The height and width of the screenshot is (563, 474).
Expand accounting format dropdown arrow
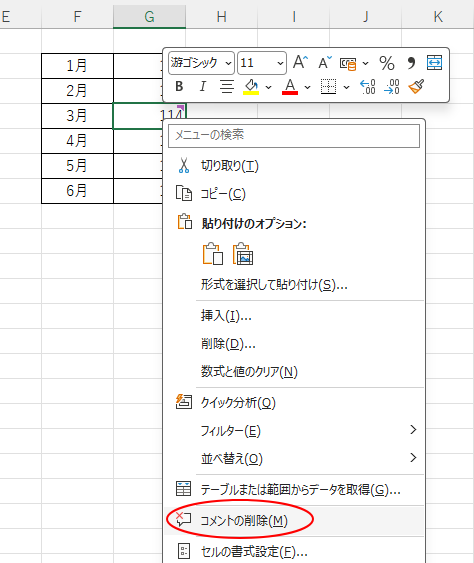pyautogui.click(x=366, y=64)
